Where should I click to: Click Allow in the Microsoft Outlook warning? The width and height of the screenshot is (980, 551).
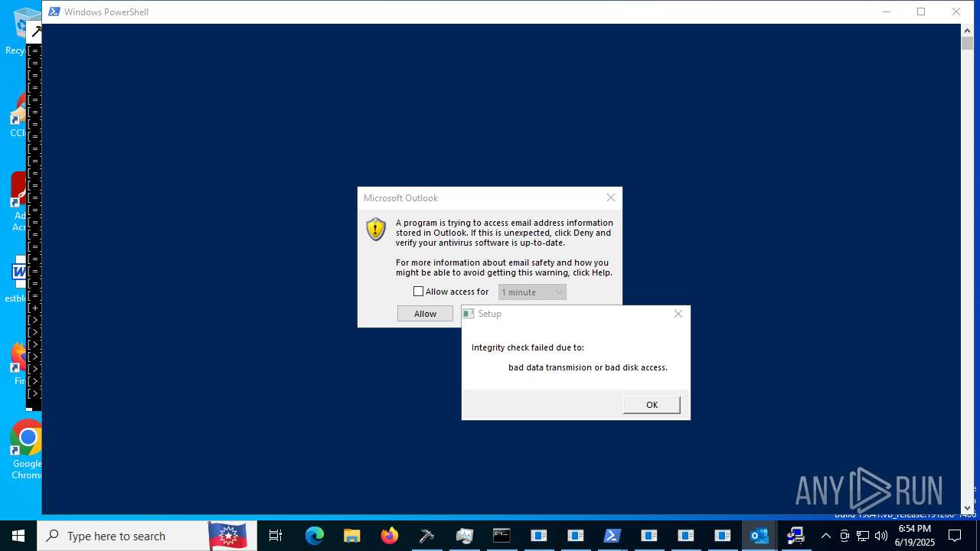click(x=425, y=314)
